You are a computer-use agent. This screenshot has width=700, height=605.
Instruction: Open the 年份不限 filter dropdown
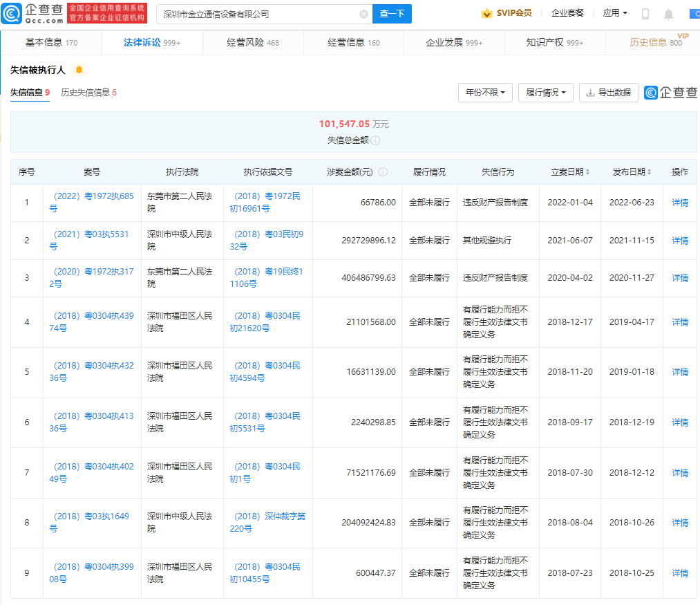click(484, 92)
